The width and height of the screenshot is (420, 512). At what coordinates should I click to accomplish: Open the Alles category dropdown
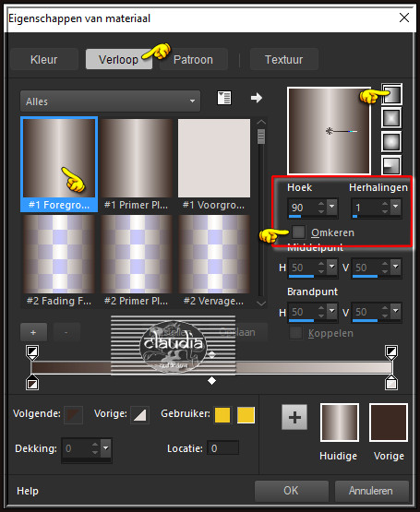pyautogui.click(x=111, y=101)
